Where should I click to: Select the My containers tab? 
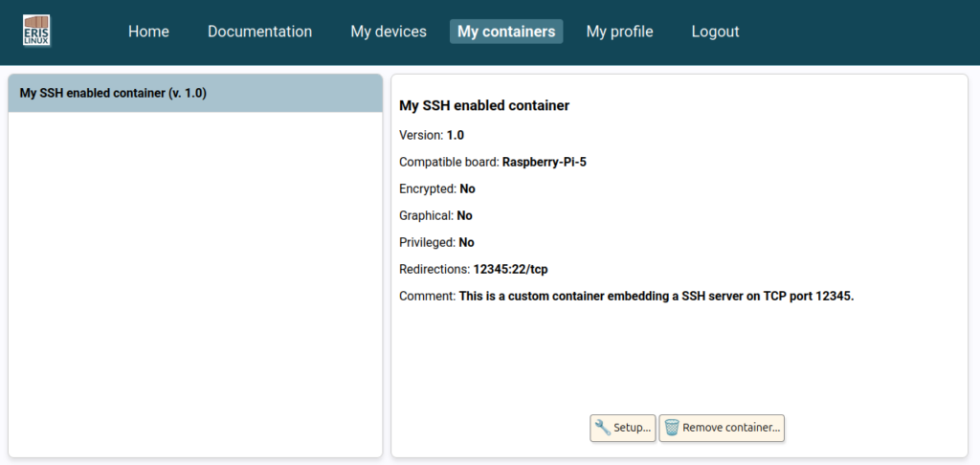coord(506,32)
